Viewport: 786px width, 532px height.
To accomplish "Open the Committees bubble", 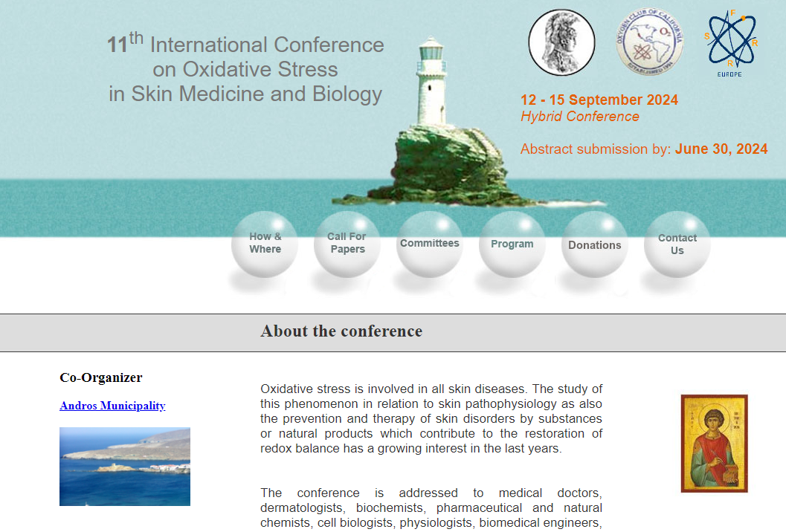I will (430, 244).
